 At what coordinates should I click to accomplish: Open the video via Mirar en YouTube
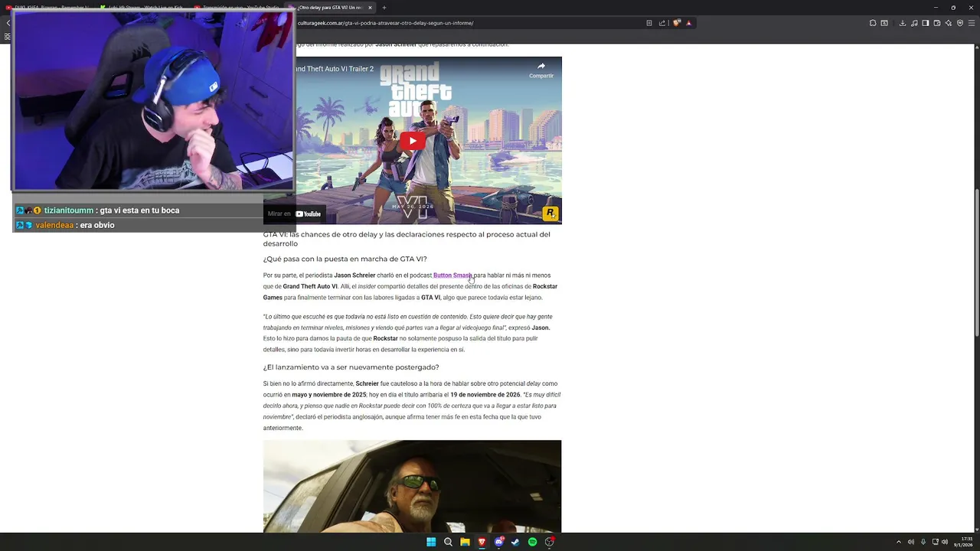tap(295, 214)
